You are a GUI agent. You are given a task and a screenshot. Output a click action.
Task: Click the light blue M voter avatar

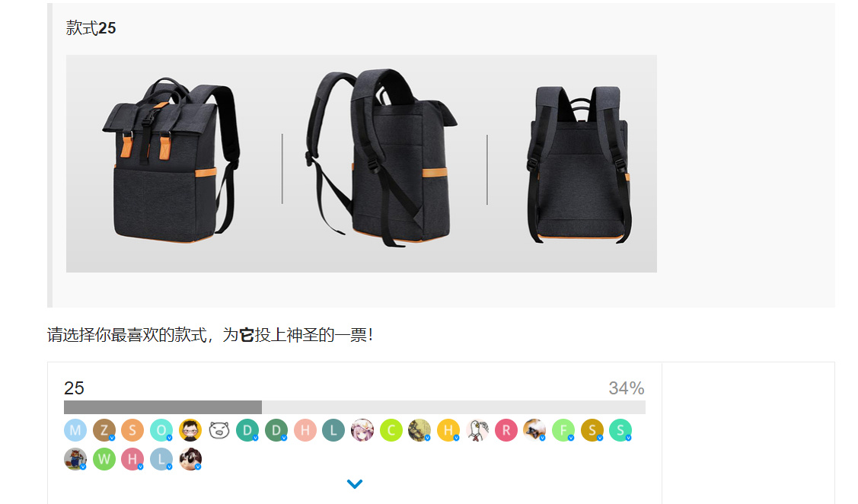click(x=75, y=430)
